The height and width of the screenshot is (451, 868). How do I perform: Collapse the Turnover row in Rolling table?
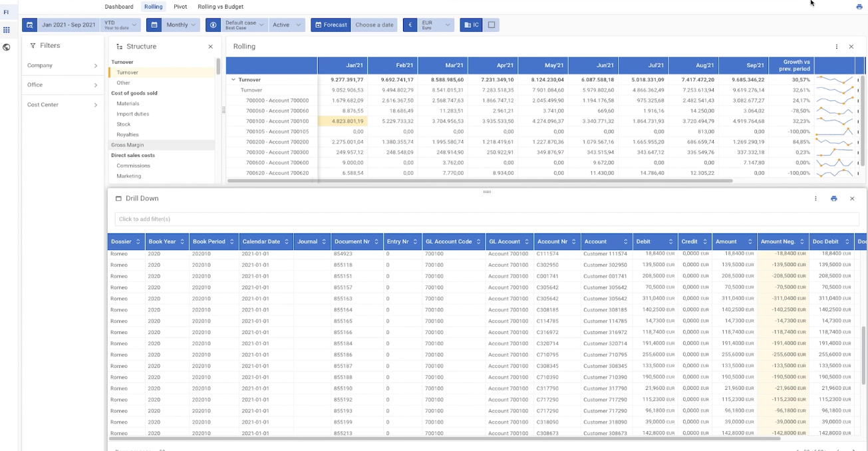pyautogui.click(x=233, y=80)
